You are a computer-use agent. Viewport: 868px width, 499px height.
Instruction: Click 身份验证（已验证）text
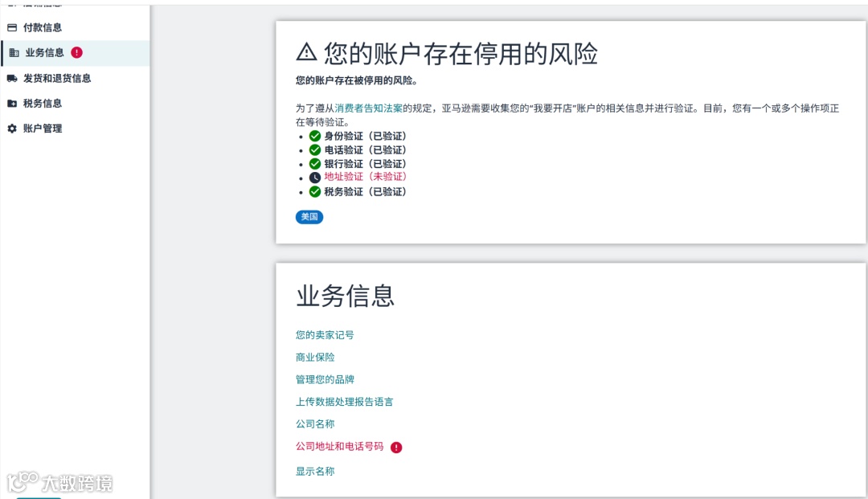point(366,136)
